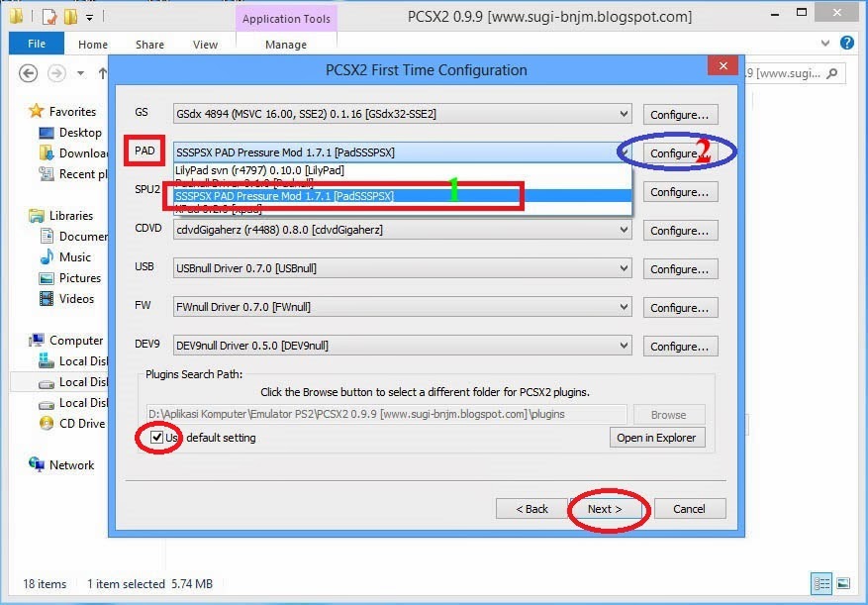The height and width of the screenshot is (605, 868).
Task: Open the recent locations dropdown arrow
Action: [81, 73]
